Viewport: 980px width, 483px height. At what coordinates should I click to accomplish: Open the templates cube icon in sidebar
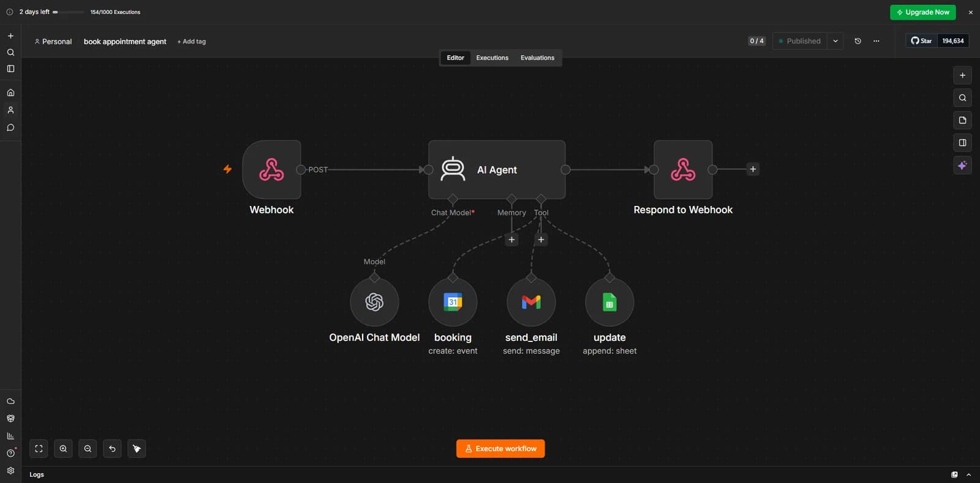[x=10, y=419]
